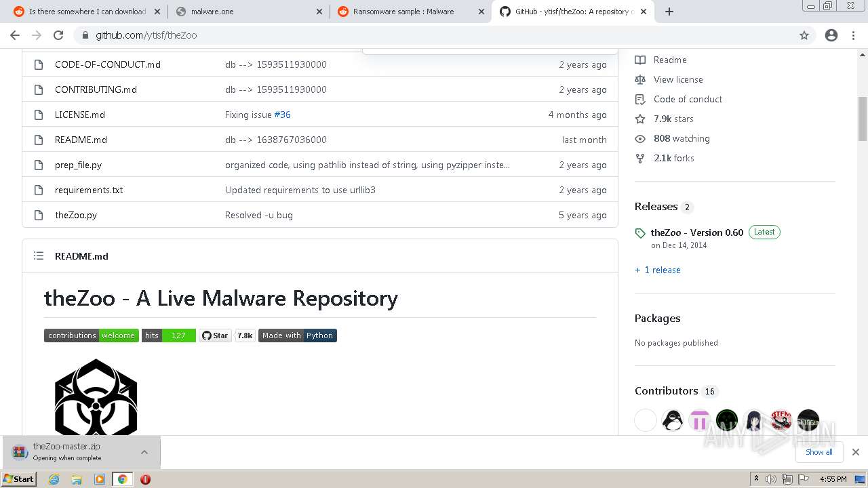Click the 'Made with Python' badge
Viewport: 868px width, 488px height.
(x=298, y=335)
